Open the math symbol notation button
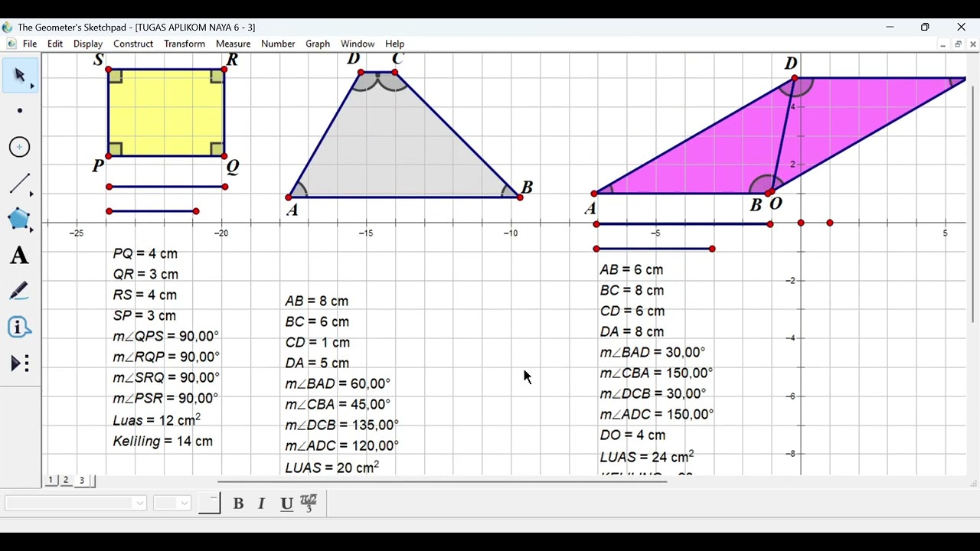 click(x=309, y=504)
